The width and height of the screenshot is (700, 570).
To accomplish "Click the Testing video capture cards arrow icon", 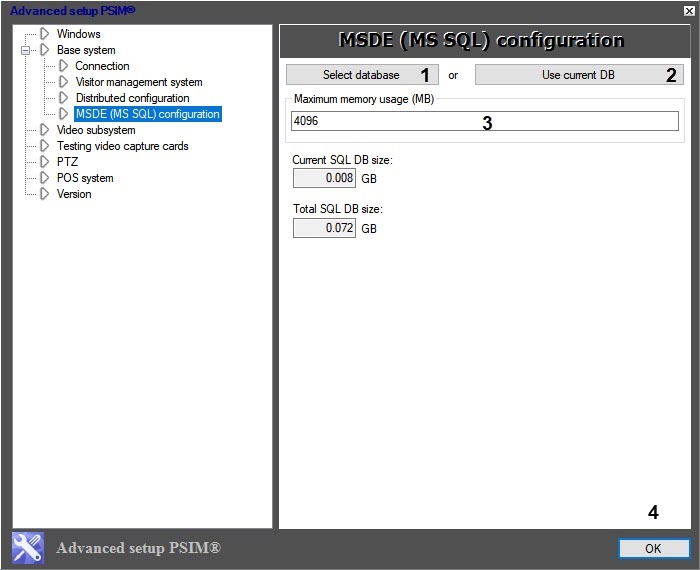I will coord(45,146).
